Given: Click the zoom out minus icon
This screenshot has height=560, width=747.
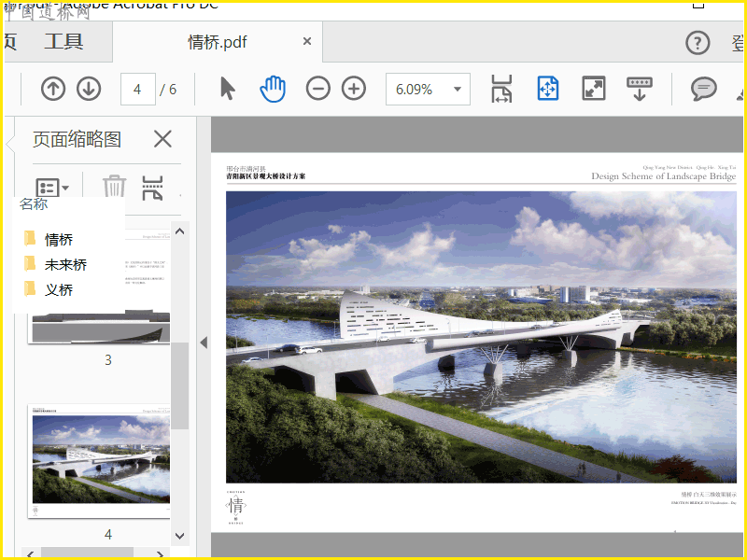Looking at the screenshot, I should (x=318, y=89).
